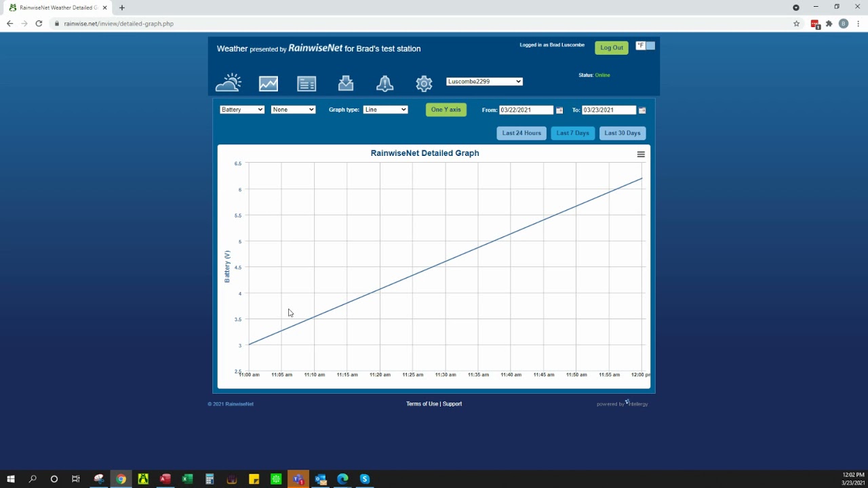Click the Battery line on the graph
868x488 pixels.
pyautogui.click(x=446, y=262)
